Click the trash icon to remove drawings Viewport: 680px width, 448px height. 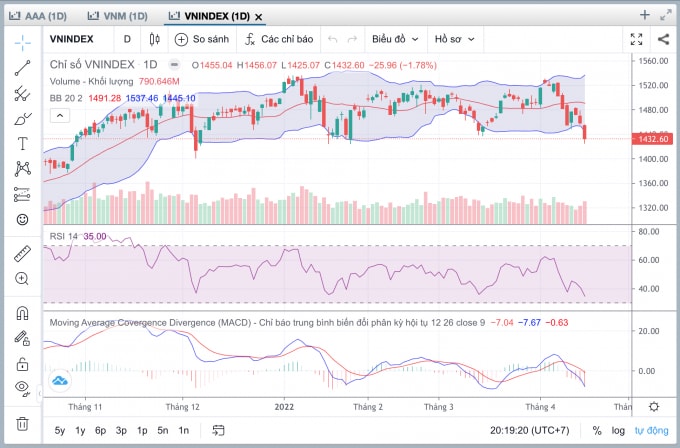23,424
